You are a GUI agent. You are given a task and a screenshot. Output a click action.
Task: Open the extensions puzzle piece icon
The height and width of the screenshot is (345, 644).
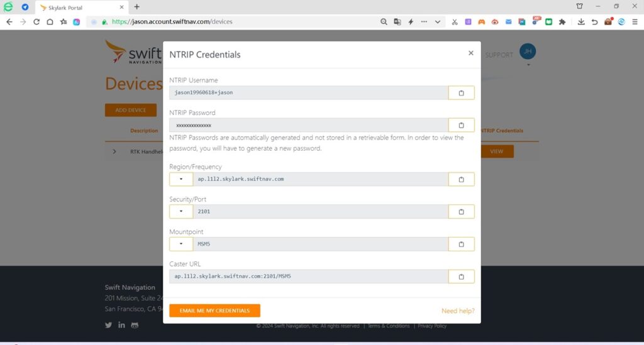tap(562, 22)
